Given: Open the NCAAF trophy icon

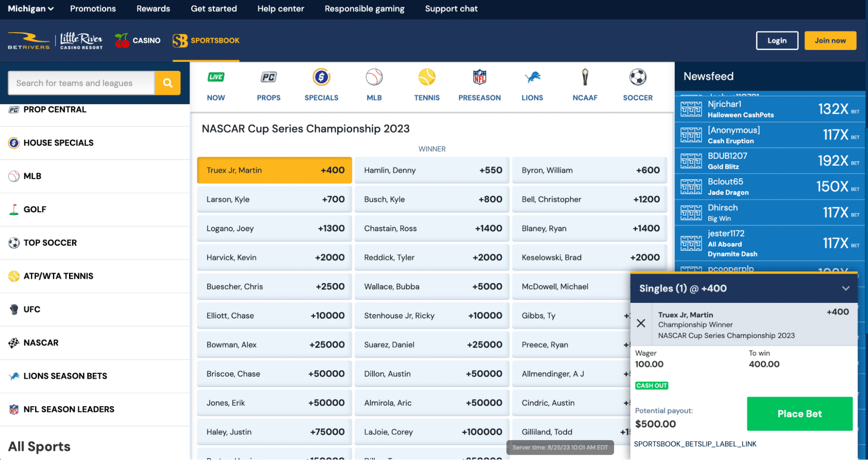Looking at the screenshot, I should [x=585, y=77].
